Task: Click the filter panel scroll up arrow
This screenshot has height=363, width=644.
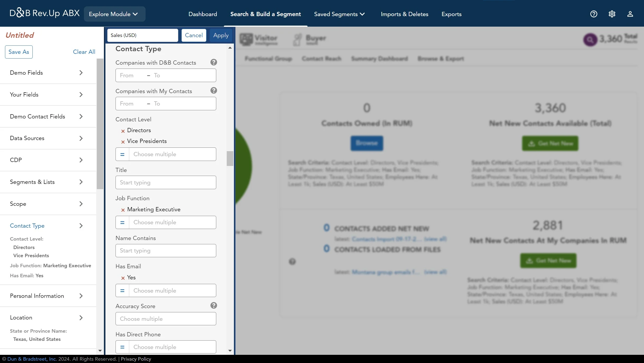Action: coord(230,48)
